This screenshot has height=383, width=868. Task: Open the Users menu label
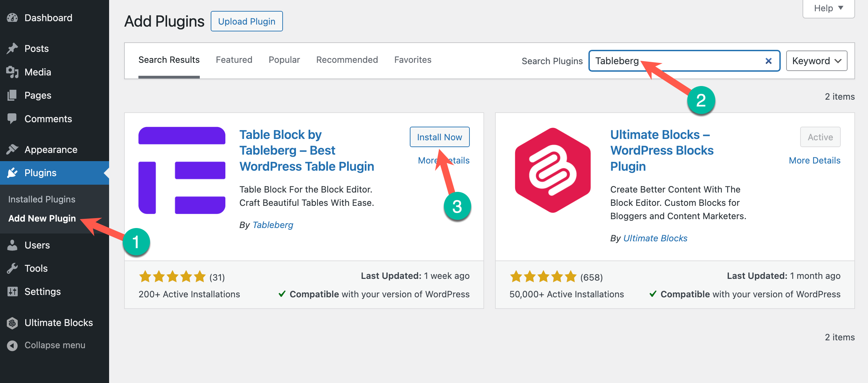tap(37, 245)
